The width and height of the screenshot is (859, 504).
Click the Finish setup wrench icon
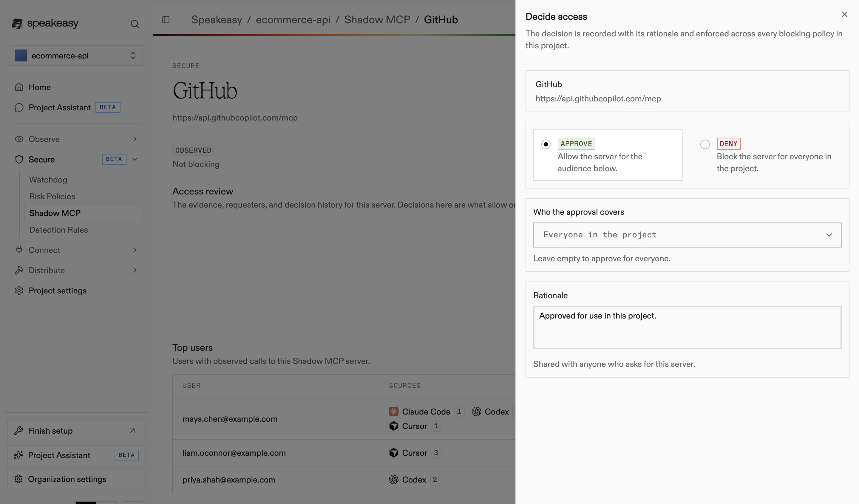coord(18,431)
